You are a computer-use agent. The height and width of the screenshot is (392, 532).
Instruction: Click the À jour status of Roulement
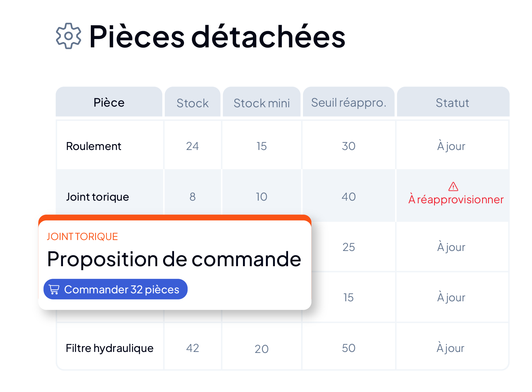pos(451,146)
